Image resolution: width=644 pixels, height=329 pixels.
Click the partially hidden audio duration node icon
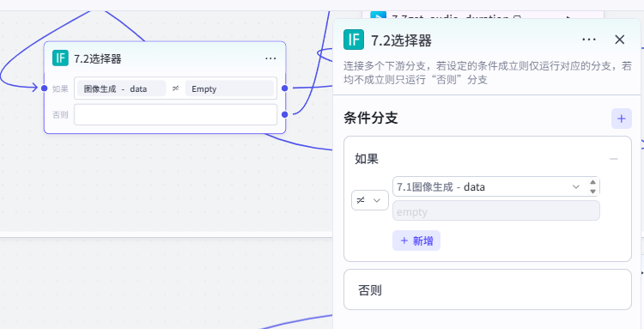click(378, 15)
